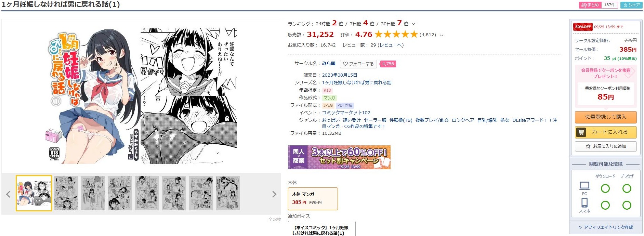Select the ボイスコミック add-on voice option
This screenshot has width=644, height=236.
[x=321, y=229]
